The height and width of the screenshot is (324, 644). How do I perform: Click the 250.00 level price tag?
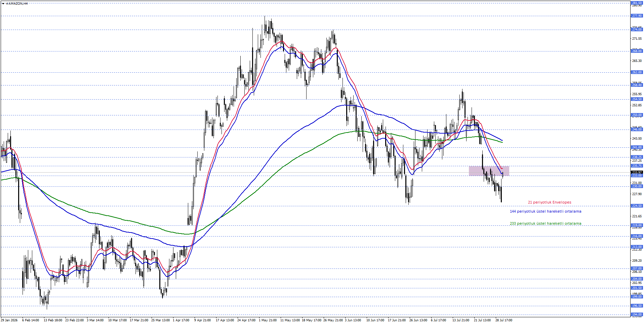tap(637, 115)
